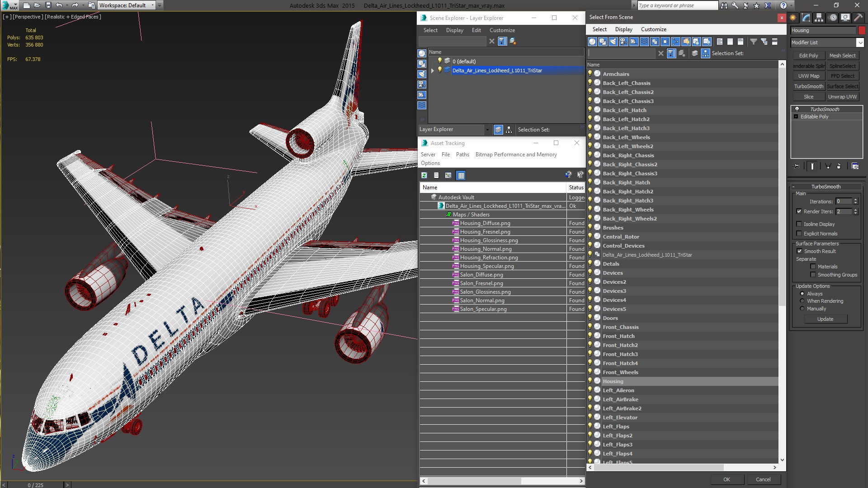Screen dimensions: 868x488
Task: Click Save File icon in top toolbar
Action: click(48, 5)
